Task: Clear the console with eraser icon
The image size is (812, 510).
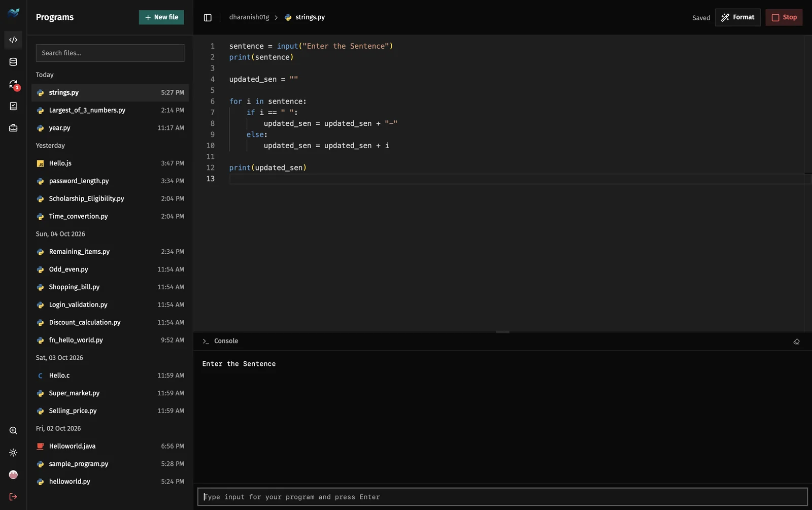Action: click(x=796, y=342)
